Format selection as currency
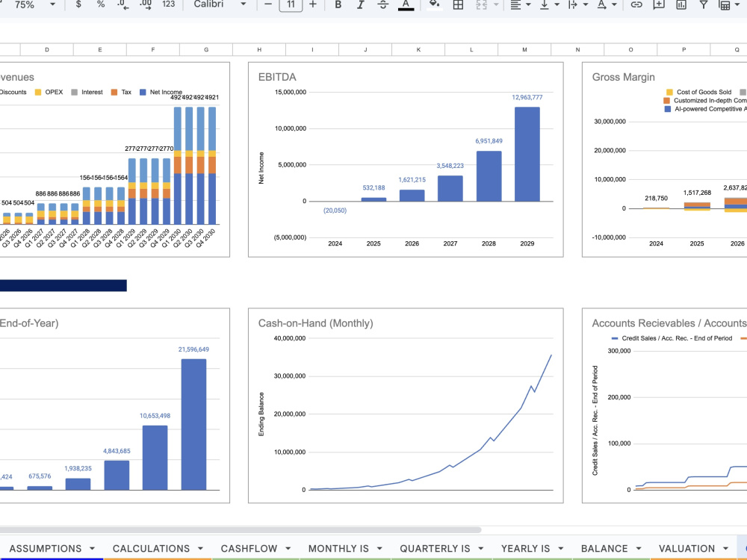 tap(78, 4)
